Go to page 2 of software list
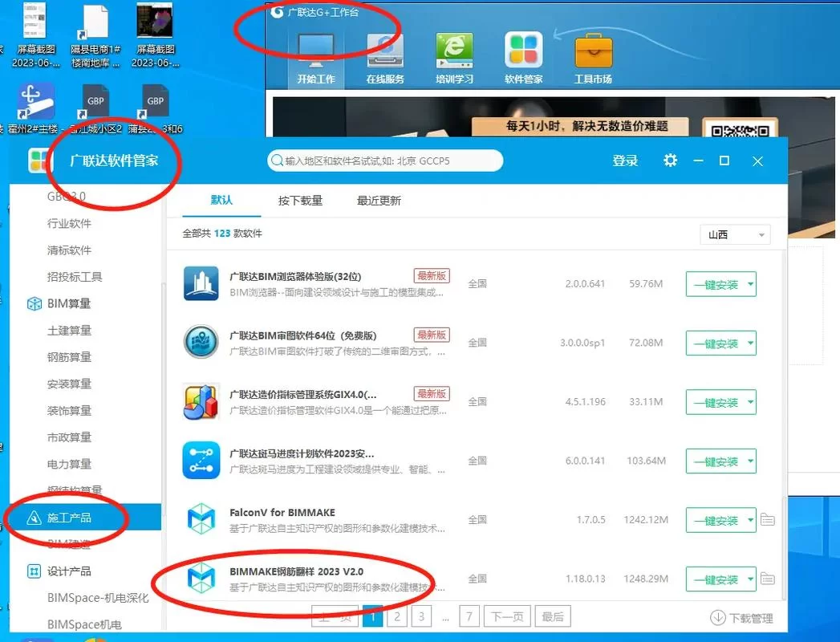 pos(397,616)
